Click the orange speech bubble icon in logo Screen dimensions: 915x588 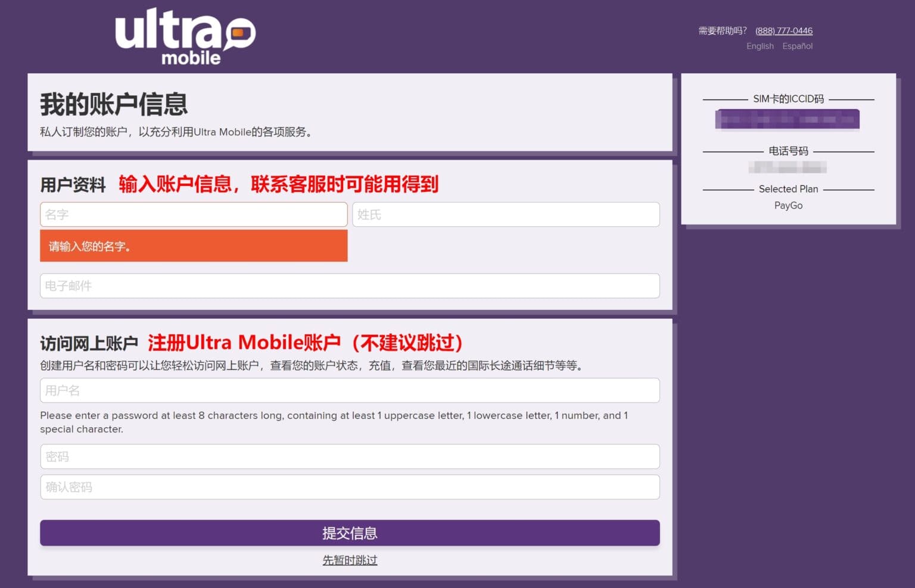click(x=240, y=33)
